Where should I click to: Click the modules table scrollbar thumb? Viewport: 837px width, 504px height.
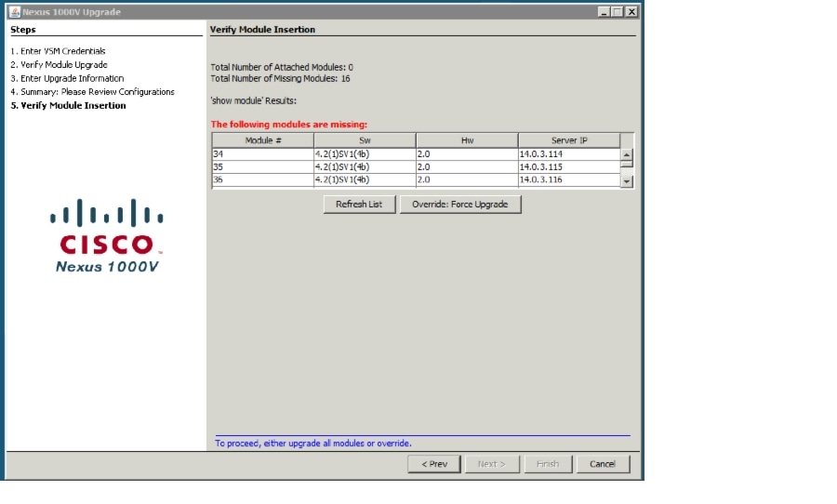[627, 165]
